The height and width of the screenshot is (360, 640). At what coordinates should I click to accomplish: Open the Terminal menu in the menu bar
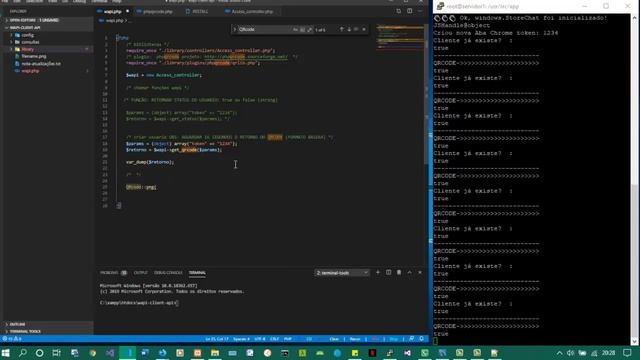click(x=99, y=2)
